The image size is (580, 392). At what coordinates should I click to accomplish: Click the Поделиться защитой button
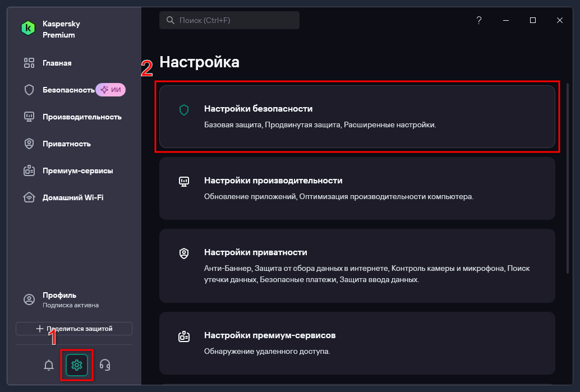pos(74,329)
